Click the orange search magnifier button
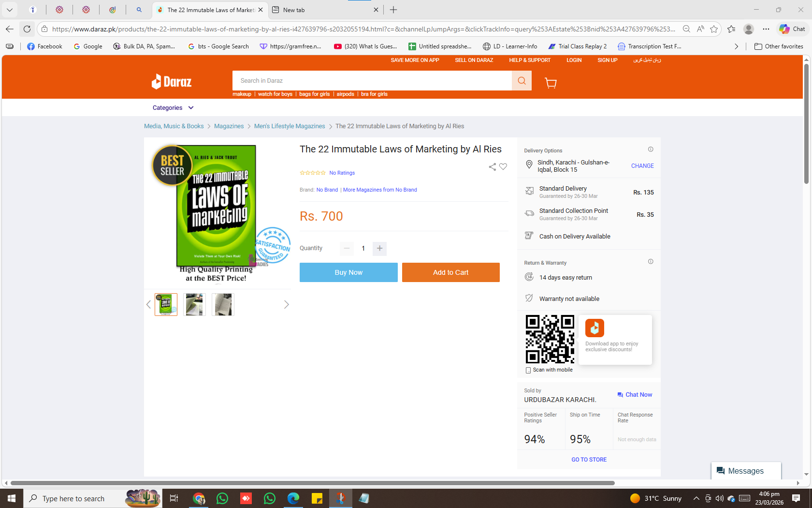The width and height of the screenshot is (812, 508). 522,81
